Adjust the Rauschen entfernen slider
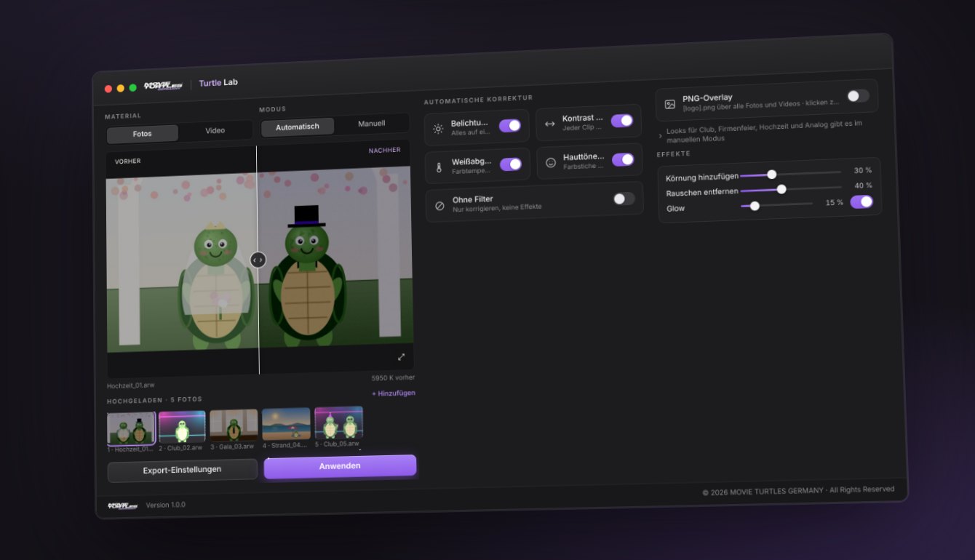975x560 pixels. tap(791, 189)
